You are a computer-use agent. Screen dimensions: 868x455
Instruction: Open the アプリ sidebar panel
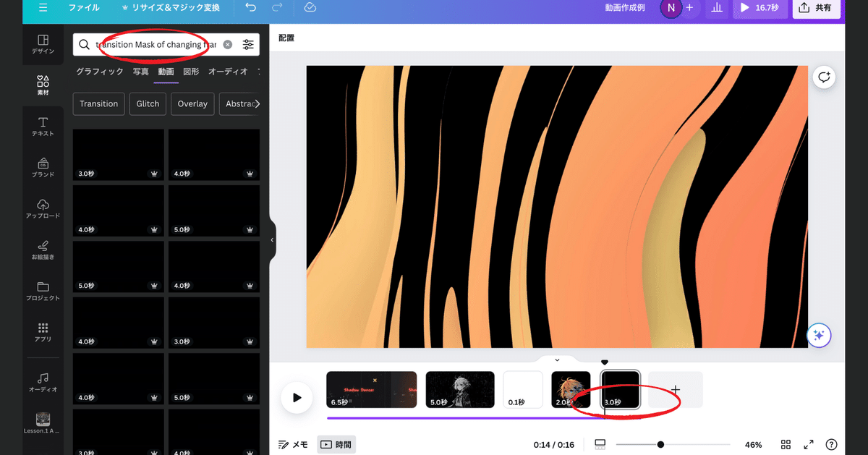click(43, 333)
